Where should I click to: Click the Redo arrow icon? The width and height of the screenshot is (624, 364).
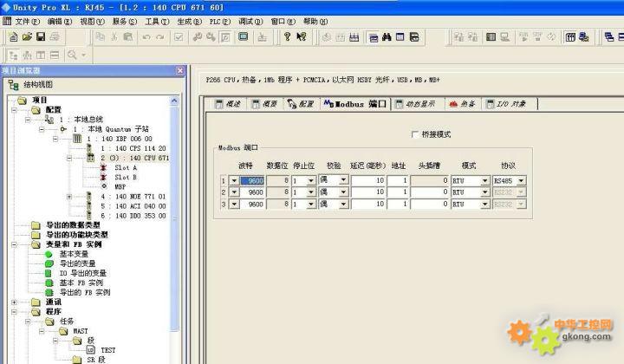click(x=160, y=37)
